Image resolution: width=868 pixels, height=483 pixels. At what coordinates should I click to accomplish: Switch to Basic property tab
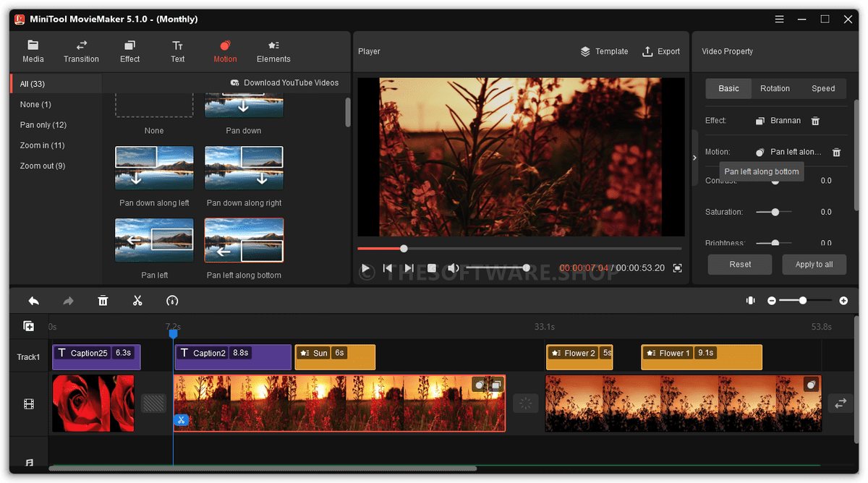[728, 88]
